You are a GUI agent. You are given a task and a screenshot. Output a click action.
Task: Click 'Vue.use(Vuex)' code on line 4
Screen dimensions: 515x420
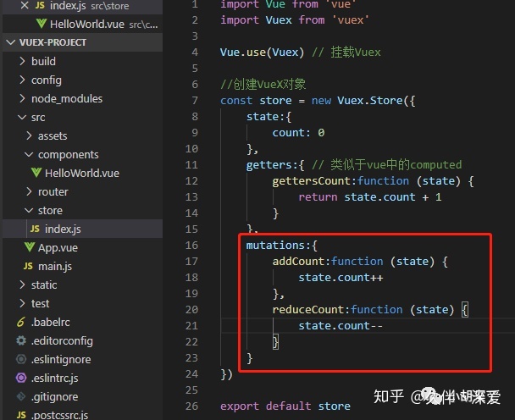tap(262, 52)
